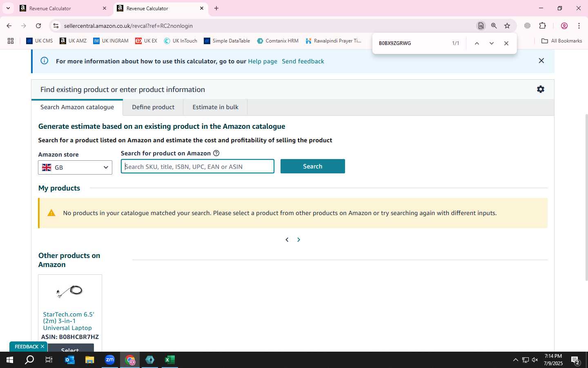Jump to previous find result

[477, 43]
